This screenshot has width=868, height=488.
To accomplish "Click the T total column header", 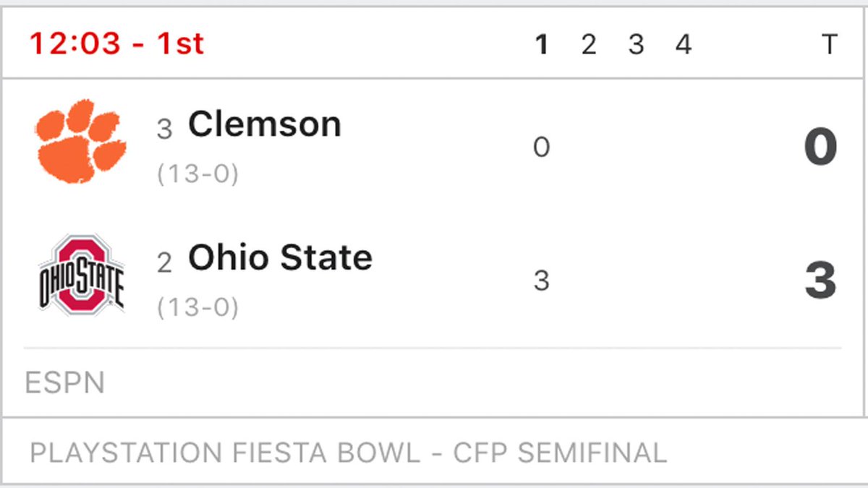I will 829,45.
